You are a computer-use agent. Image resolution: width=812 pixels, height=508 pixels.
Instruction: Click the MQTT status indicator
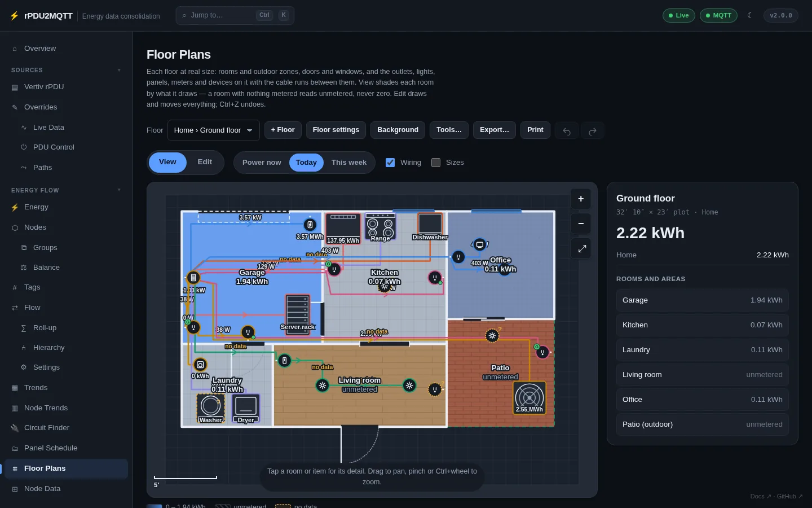point(718,15)
